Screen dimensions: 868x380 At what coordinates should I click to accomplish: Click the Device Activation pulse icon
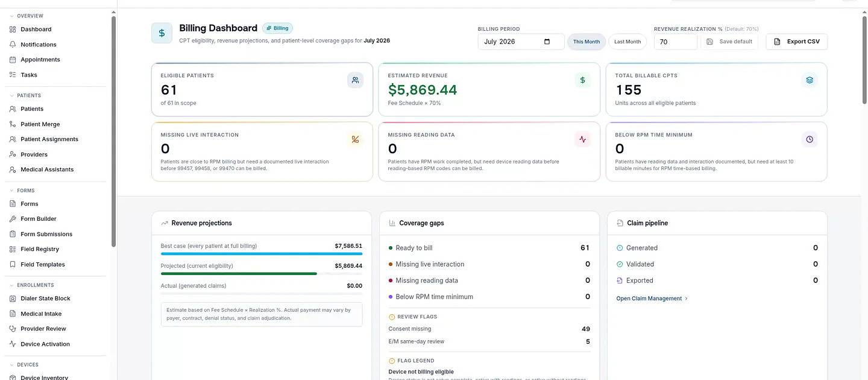[13, 344]
